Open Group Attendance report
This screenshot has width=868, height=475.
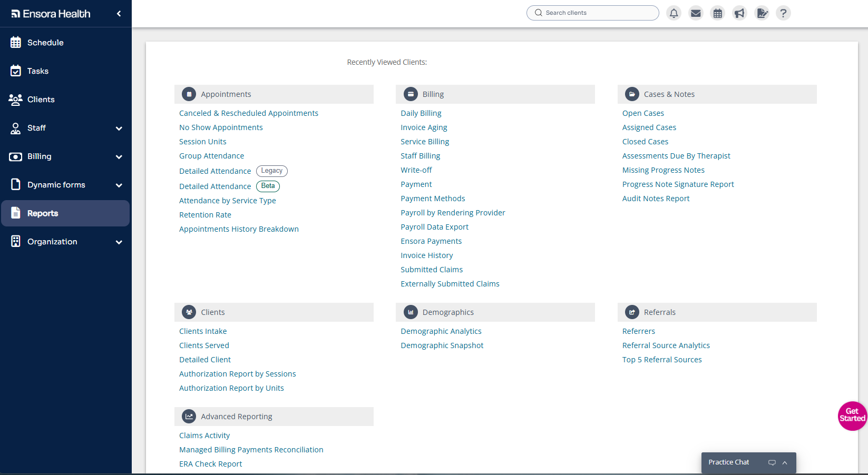(x=211, y=156)
